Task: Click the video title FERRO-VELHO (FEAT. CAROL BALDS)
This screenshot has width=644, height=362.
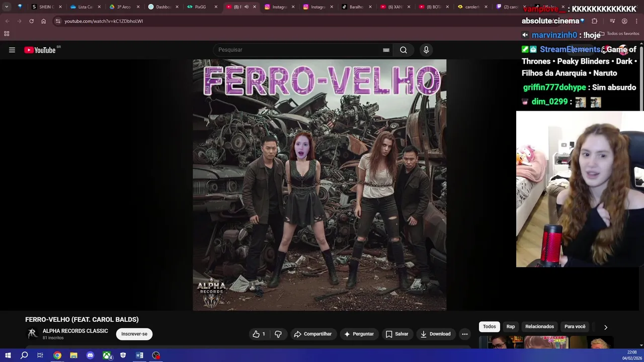Action: coord(82,319)
